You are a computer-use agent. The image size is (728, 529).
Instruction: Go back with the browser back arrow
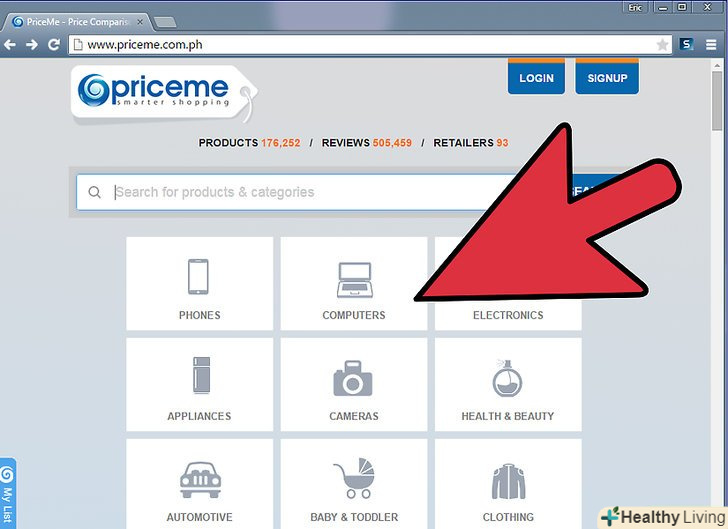tap(10, 45)
